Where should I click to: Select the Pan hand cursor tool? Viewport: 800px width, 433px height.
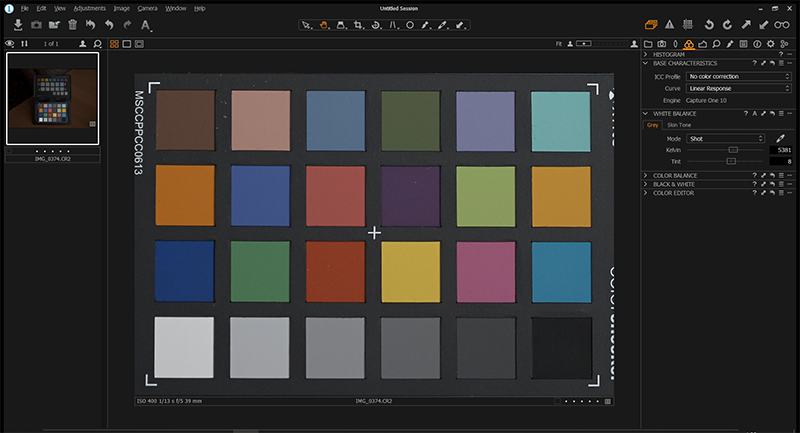point(325,24)
